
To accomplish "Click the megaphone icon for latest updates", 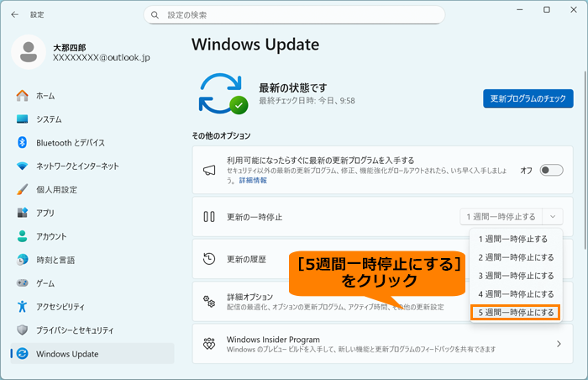I will click(x=209, y=170).
